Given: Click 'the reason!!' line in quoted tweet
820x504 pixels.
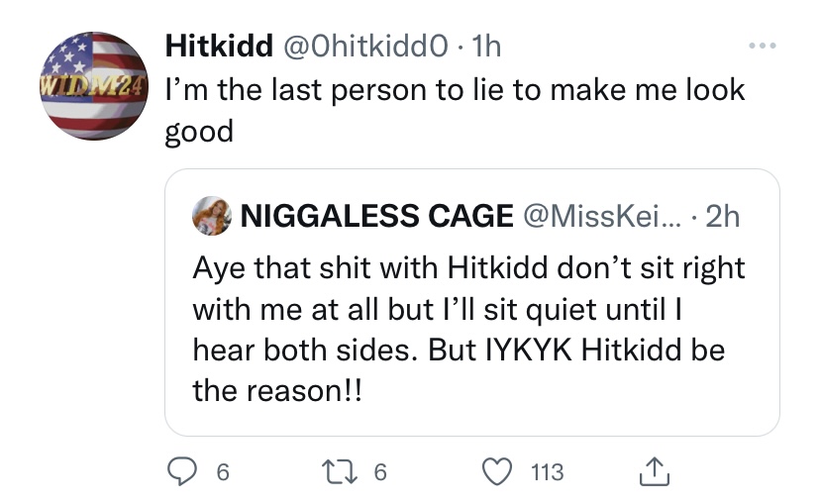Looking at the screenshot, I should 277,391.
